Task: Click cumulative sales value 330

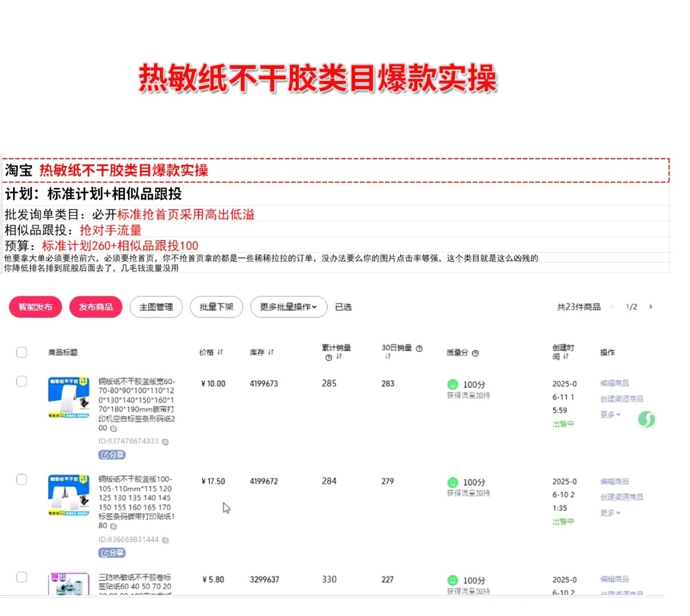Action: pos(329,579)
